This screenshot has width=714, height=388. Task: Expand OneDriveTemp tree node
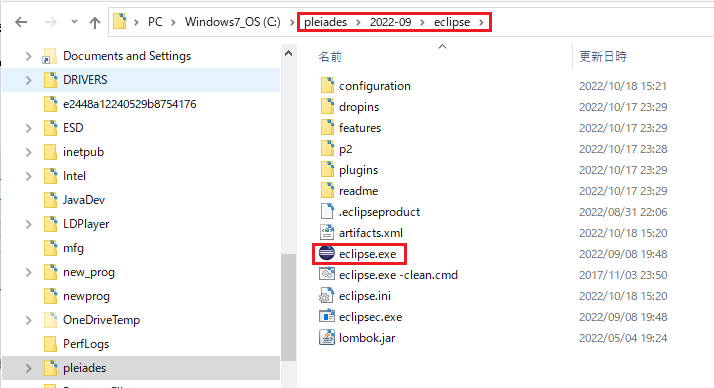point(29,321)
